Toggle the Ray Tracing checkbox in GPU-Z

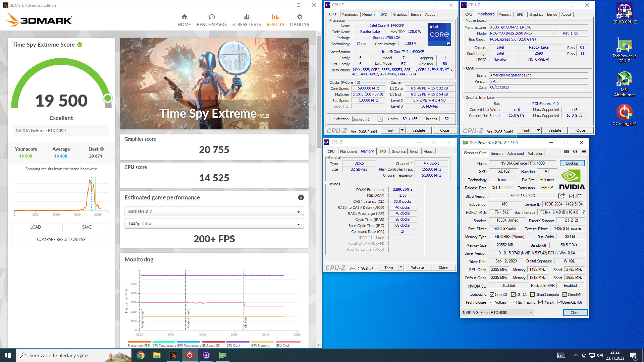click(x=513, y=302)
